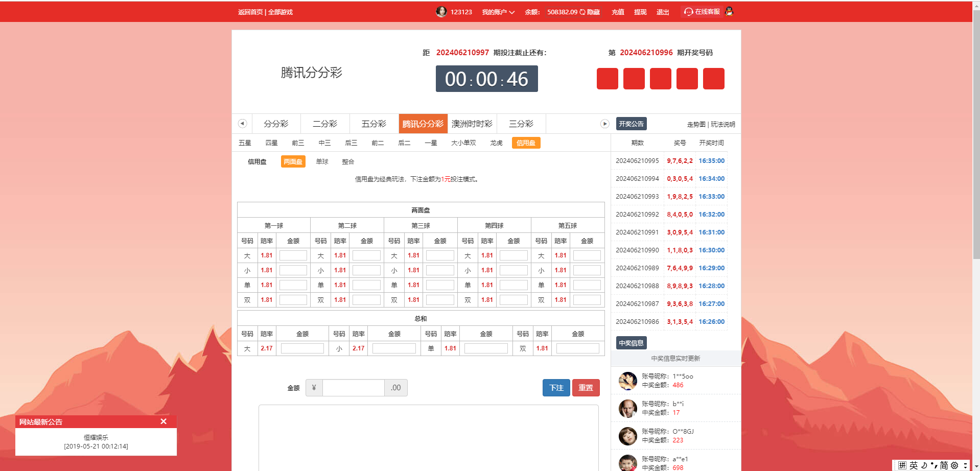Open the 开奖公告 results panel
Screen dimensions: 980x471
(631, 124)
